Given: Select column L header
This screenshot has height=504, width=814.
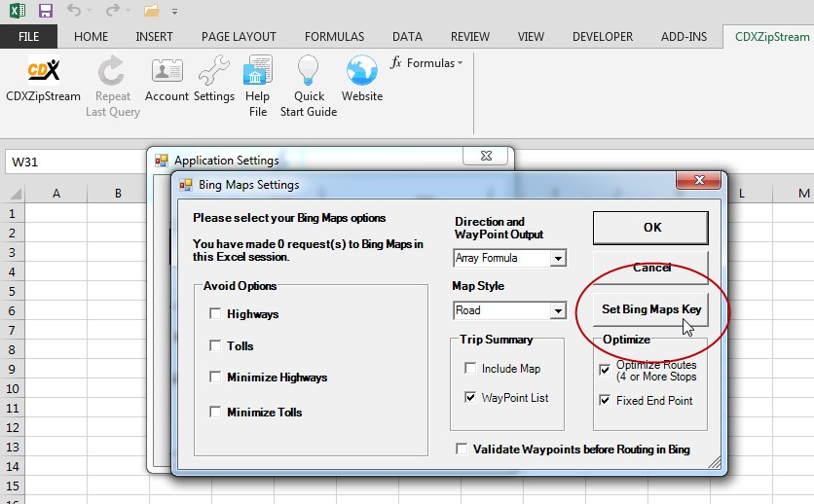Looking at the screenshot, I should click(742, 194).
